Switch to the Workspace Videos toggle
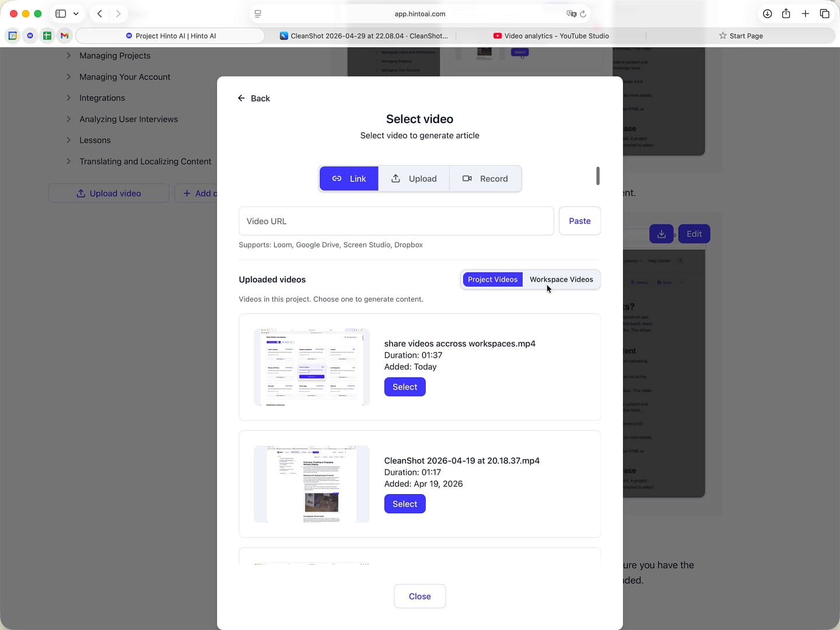 (561, 279)
